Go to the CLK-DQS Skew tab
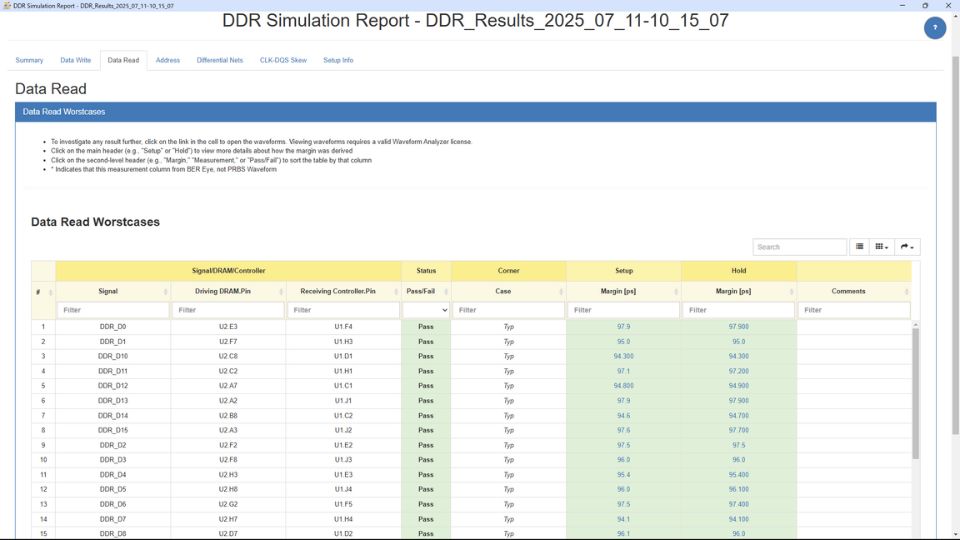The height and width of the screenshot is (540, 960). point(283,60)
